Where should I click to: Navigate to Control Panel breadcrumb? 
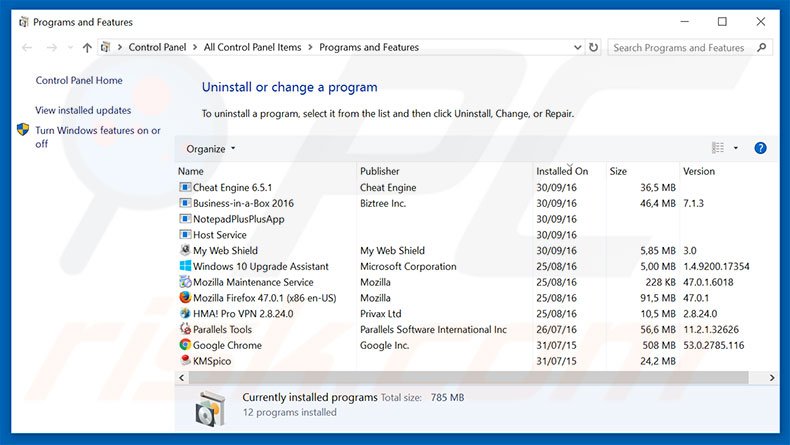tap(157, 47)
